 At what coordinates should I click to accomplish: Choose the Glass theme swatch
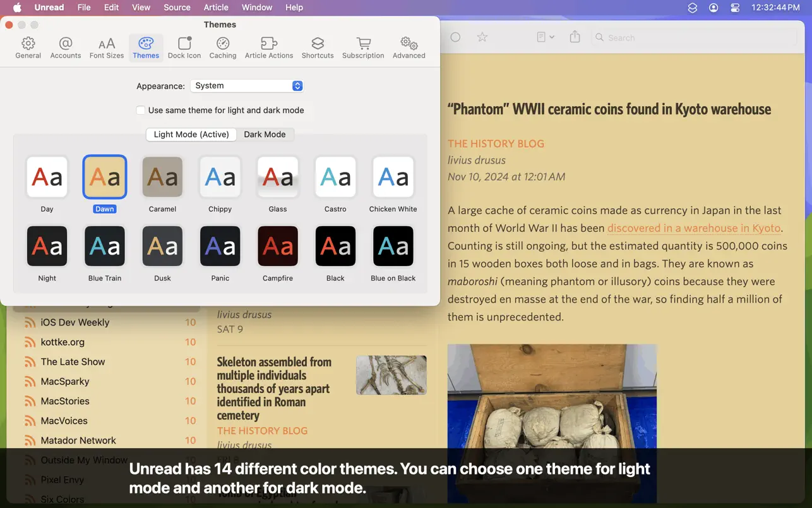(x=278, y=177)
